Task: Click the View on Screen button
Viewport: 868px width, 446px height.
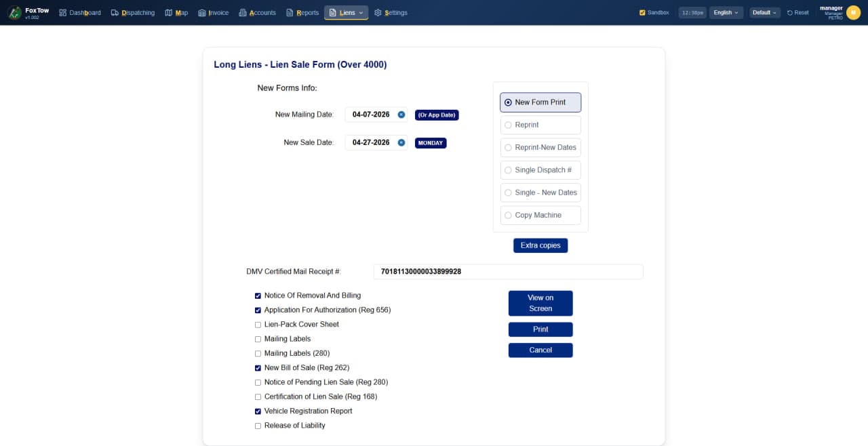Action: [x=540, y=303]
